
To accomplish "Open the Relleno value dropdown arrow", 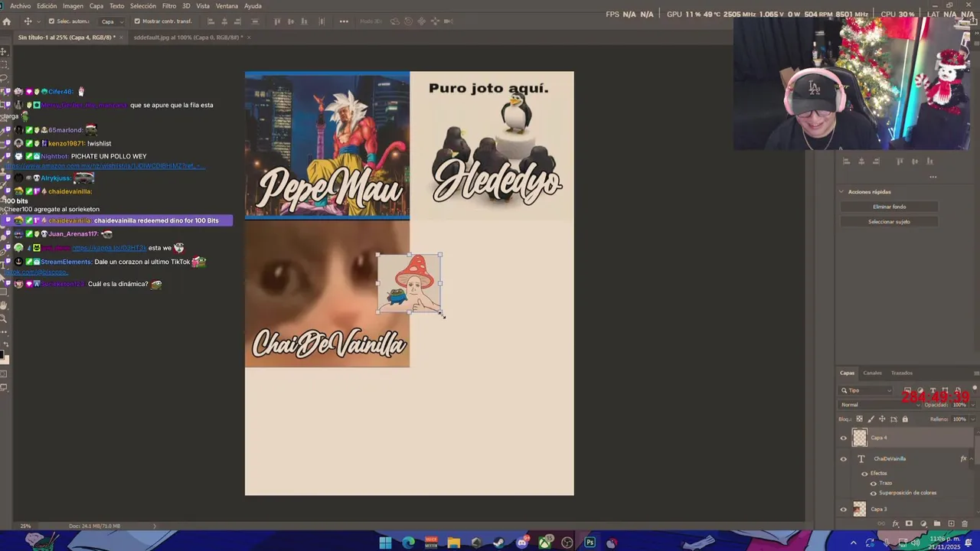I will 973,419.
